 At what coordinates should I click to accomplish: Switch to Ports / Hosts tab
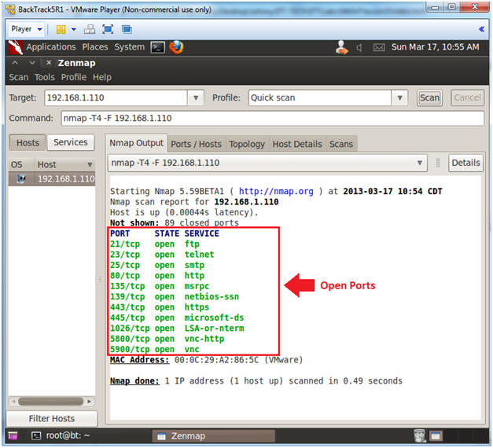click(x=197, y=145)
